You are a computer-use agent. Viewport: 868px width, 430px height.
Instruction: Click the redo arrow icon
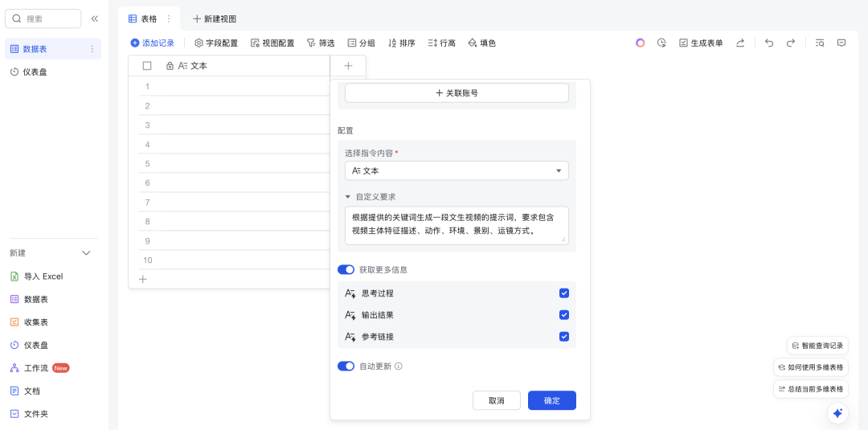[x=791, y=43]
